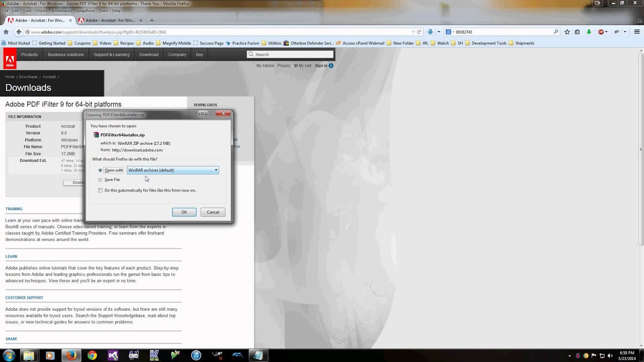Reload the current page
The height and width of the screenshot is (362, 644).
point(419,32)
